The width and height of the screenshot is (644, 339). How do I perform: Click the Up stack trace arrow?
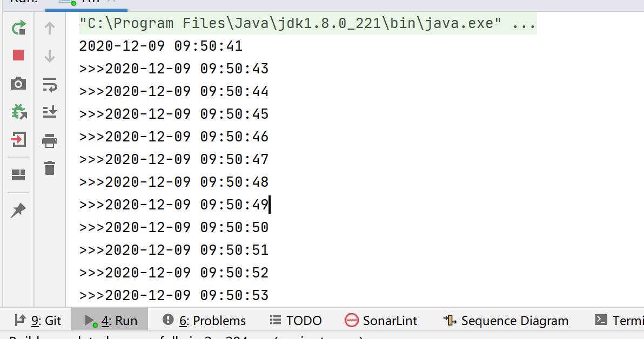coord(50,28)
